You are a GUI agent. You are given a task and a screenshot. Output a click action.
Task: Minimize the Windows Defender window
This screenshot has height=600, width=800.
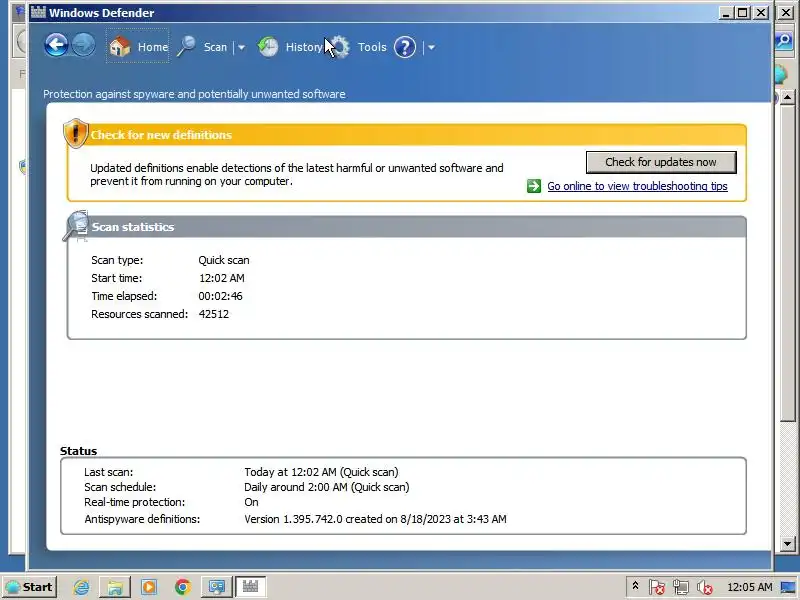[726, 13]
